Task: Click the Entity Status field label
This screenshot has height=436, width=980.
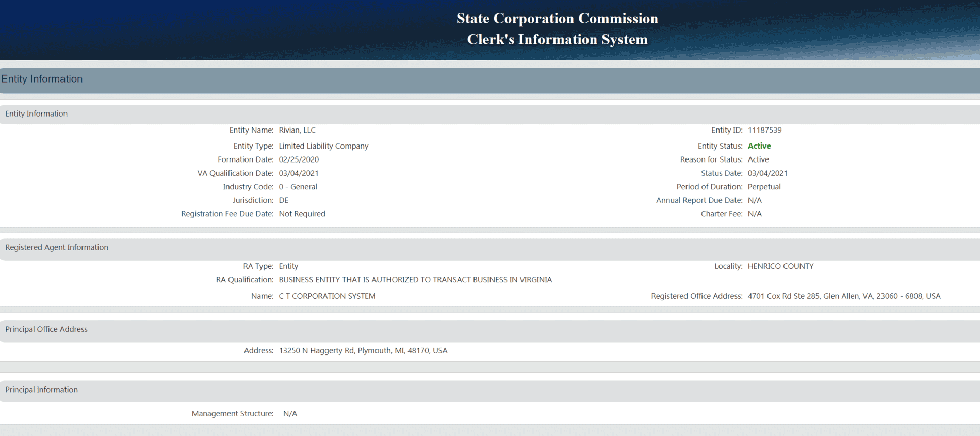Action: pyautogui.click(x=720, y=146)
